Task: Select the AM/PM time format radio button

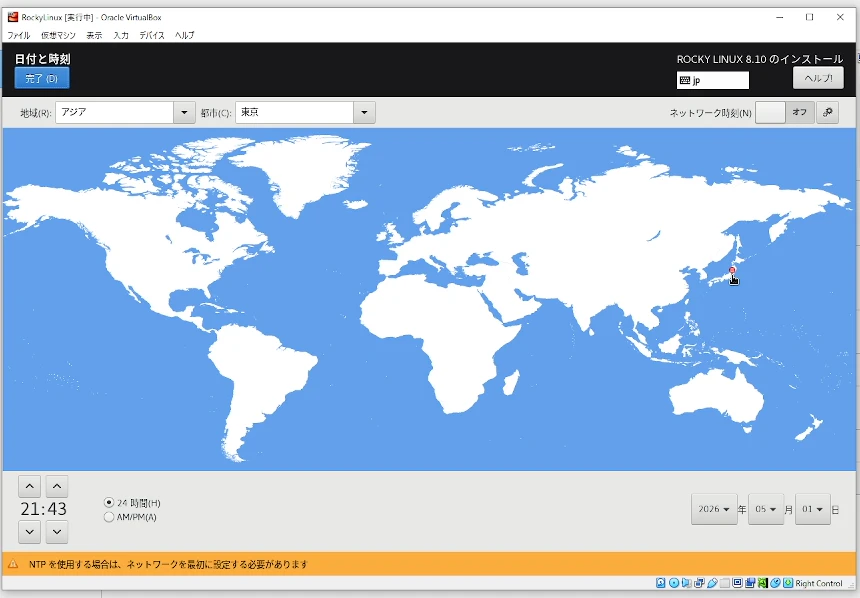Action: tap(109, 517)
